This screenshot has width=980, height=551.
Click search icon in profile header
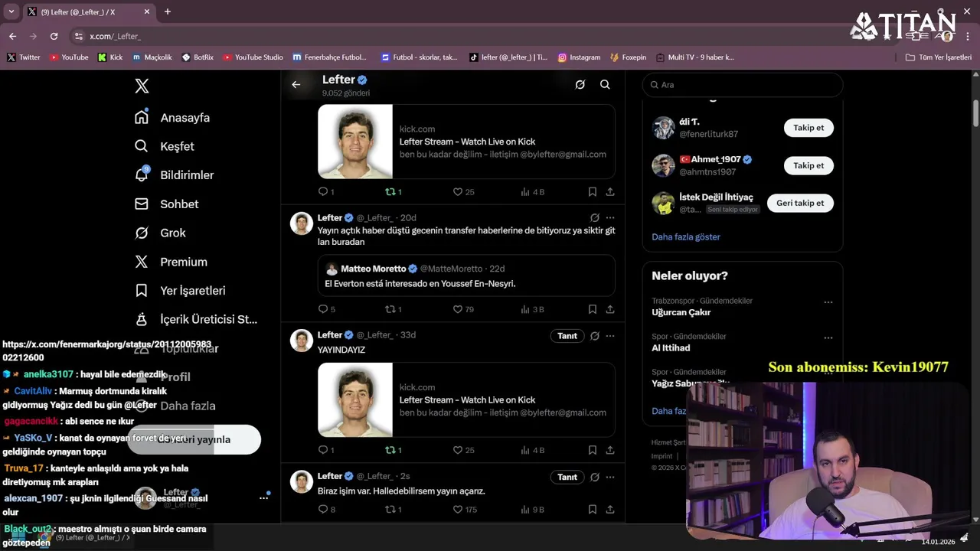[605, 85]
